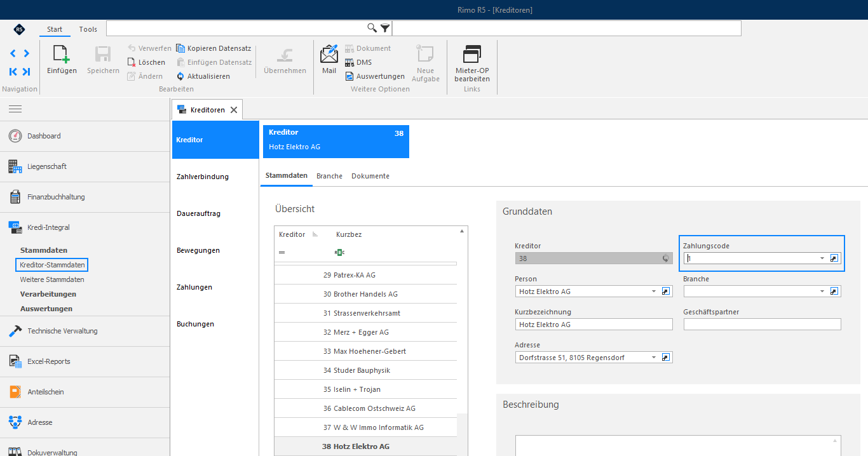The height and width of the screenshot is (456, 868).
Task: Jump to last record
Action: [26, 72]
